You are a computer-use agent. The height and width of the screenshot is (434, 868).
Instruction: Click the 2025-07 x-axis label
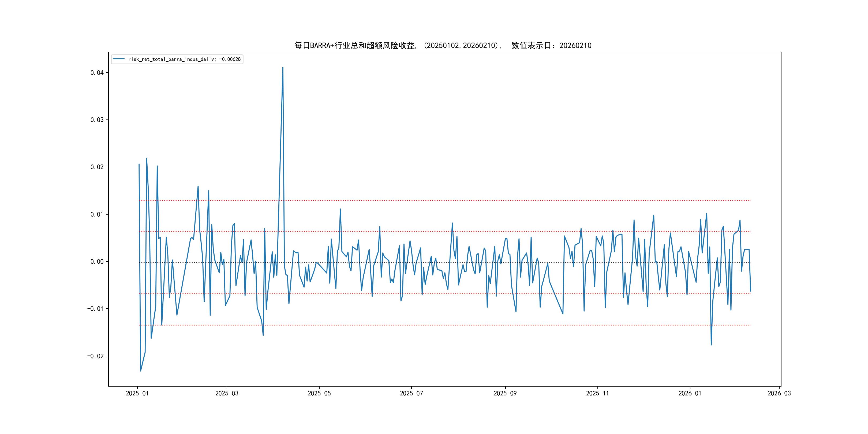click(x=411, y=393)
